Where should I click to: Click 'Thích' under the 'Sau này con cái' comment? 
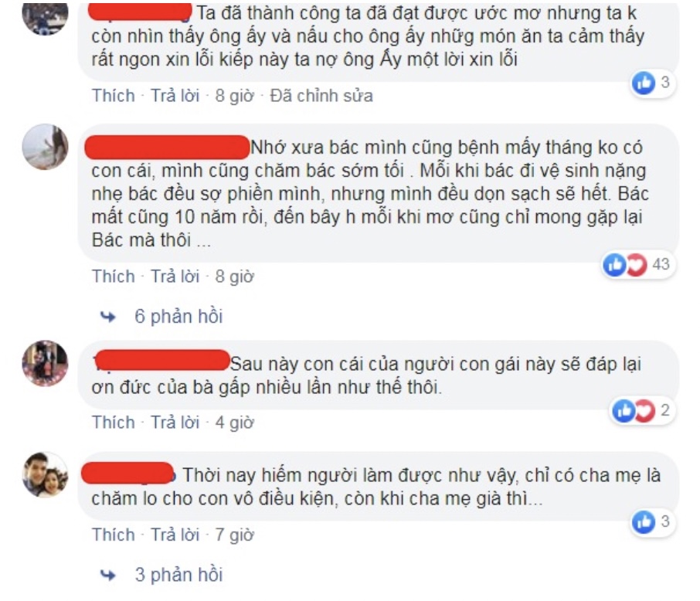tap(114, 423)
